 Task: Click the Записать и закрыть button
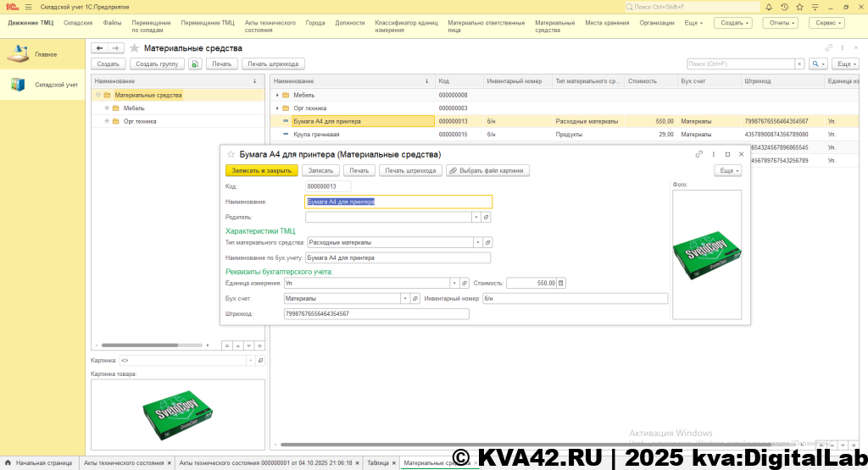[x=261, y=170]
